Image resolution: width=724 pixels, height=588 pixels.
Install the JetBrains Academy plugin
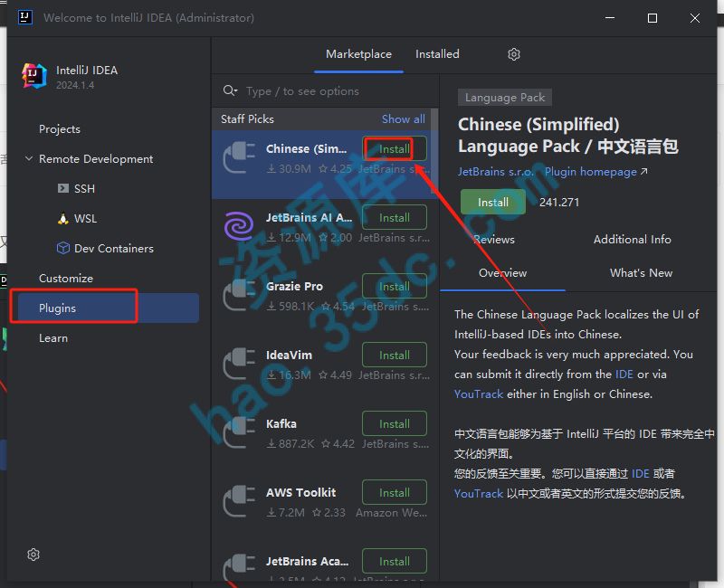395,561
